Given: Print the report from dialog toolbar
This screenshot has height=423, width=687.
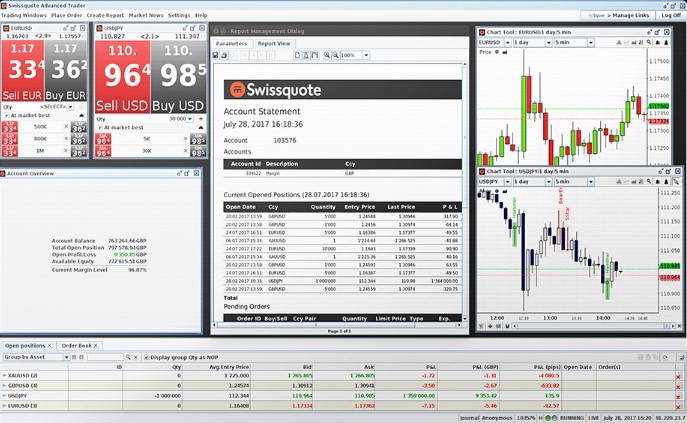Looking at the screenshot, I should pos(224,55).
